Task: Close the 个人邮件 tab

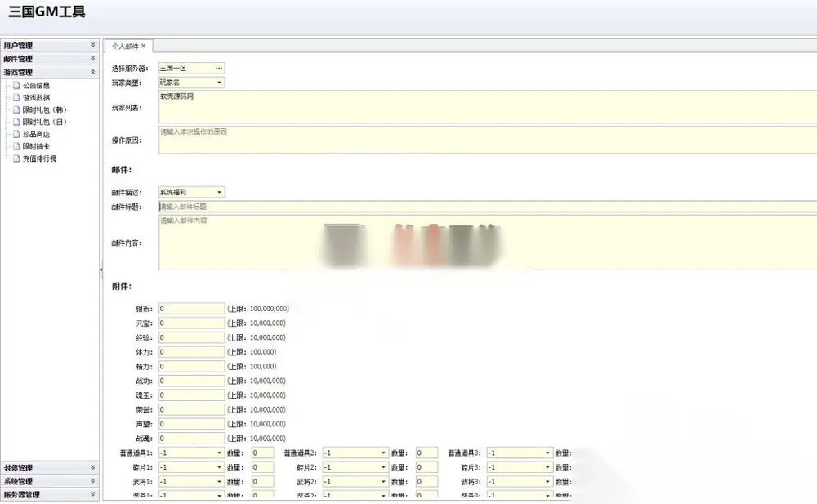Action: pyautogui.click(x=143, y=46)
